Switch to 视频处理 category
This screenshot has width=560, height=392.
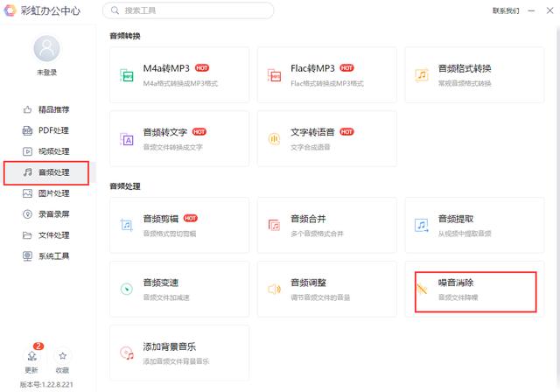tap(46, 151)
